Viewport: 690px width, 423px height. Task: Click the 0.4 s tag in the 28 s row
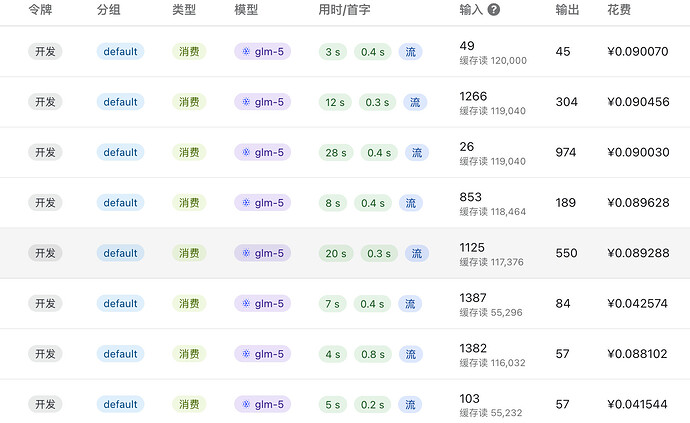[x=379, y=153]
